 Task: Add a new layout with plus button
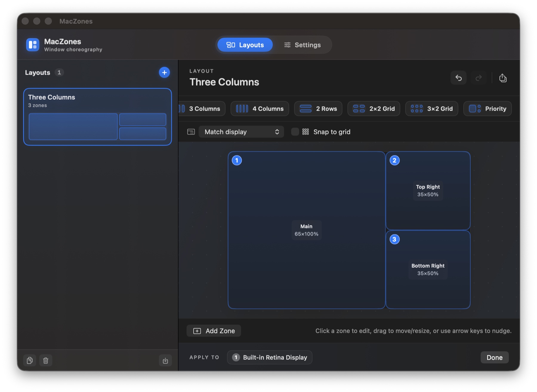tap(164, 72)
